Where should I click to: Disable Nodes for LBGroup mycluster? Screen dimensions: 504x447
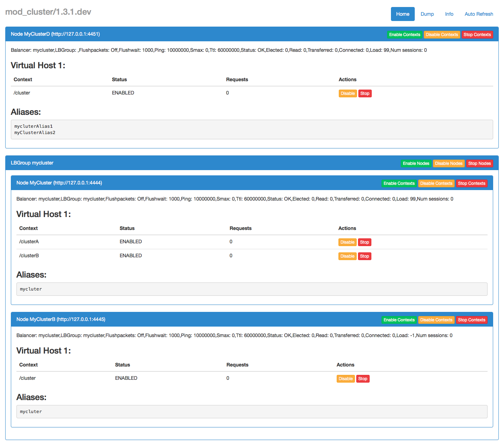(x=449, y=163)
